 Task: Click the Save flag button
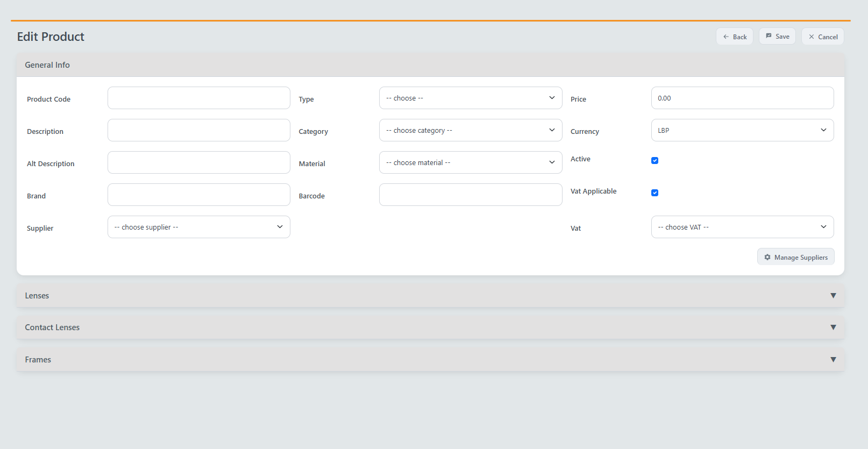777,37
